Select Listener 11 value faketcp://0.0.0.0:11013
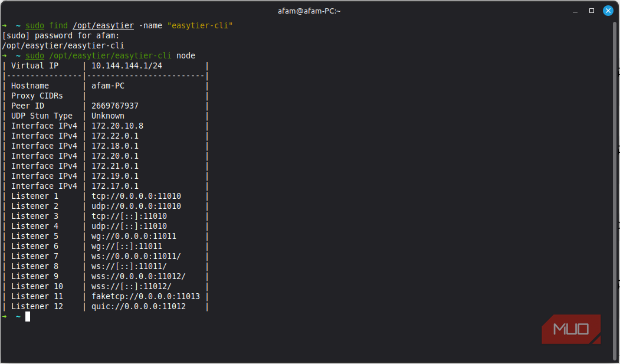The width and height of the screenshot is (620, 364). pyautogui.click(x=146, y=296)
